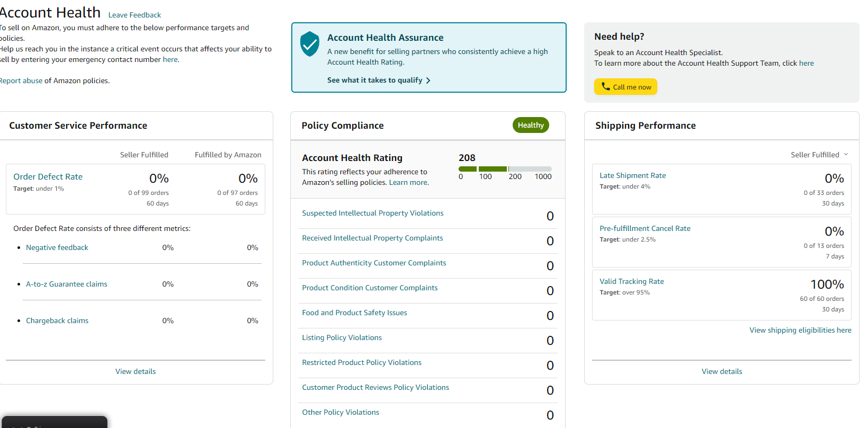Screen dimensions: 868x428
Task: Click Seller Fulfilled column header in Customer Service
Action: pyautogui.click(x=144, y=155)
